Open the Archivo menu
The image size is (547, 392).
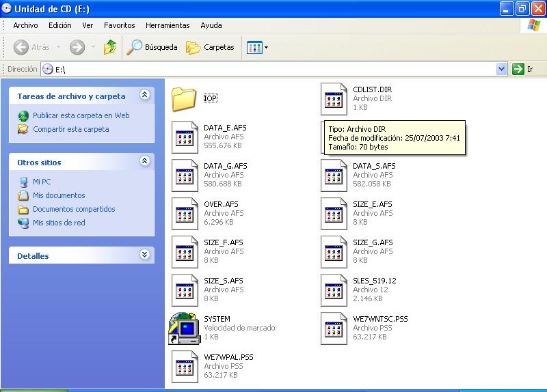coord(25,25)
